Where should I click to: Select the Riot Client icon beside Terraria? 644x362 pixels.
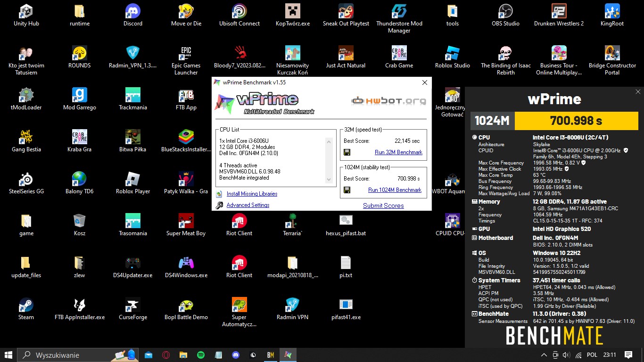pos(239,225)
